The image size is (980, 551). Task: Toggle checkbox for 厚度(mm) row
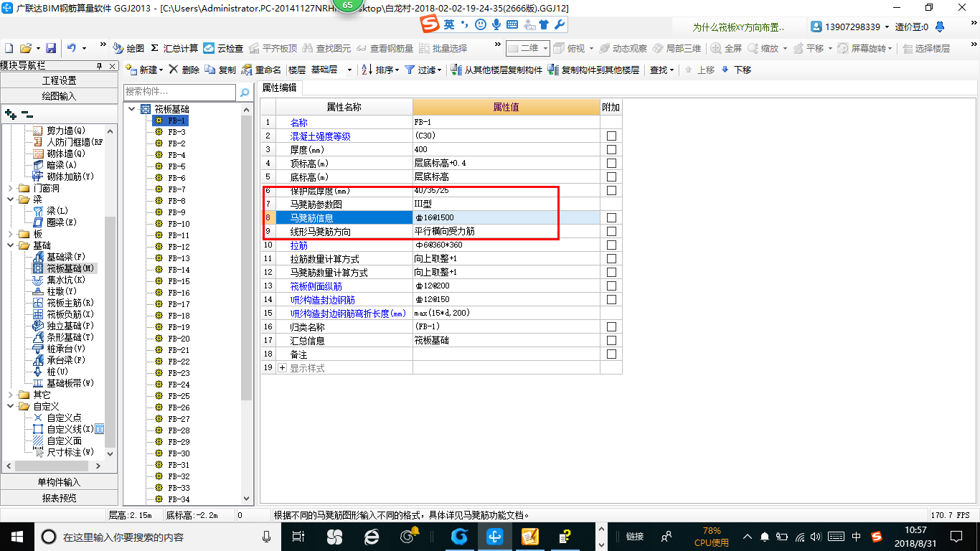611,149
